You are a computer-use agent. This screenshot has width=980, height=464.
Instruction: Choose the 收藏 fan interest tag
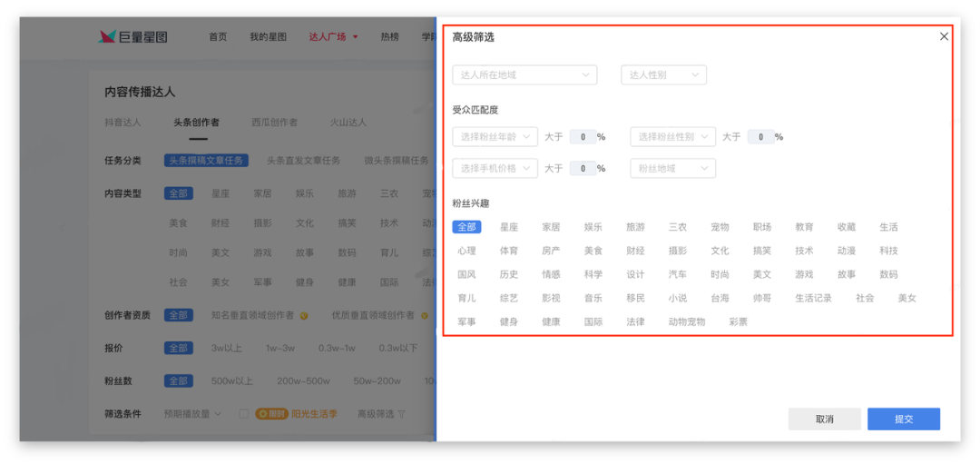point(847,227)
